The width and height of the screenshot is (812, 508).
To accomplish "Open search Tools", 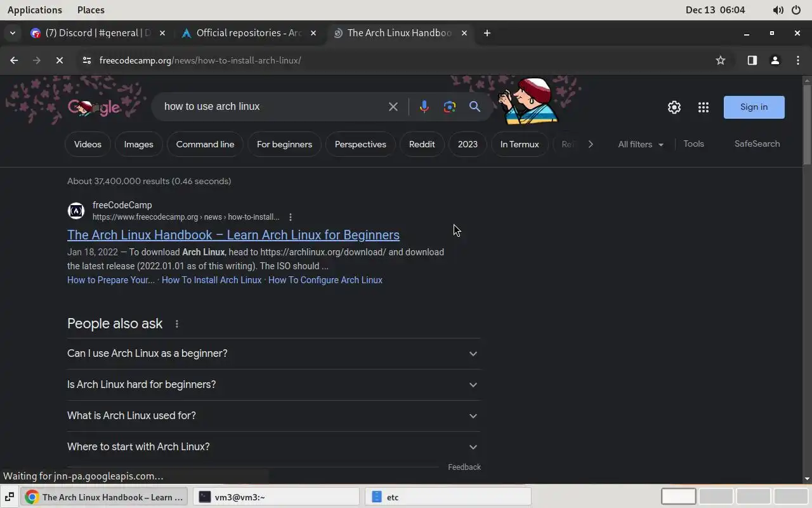I will click(693, 144).
